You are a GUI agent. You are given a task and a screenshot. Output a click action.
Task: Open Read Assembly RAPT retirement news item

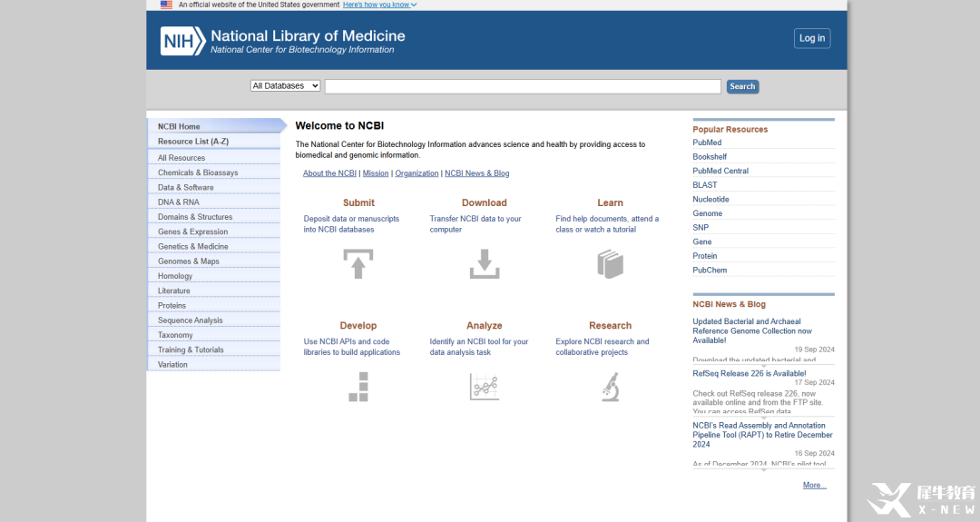tap(762, 435)
